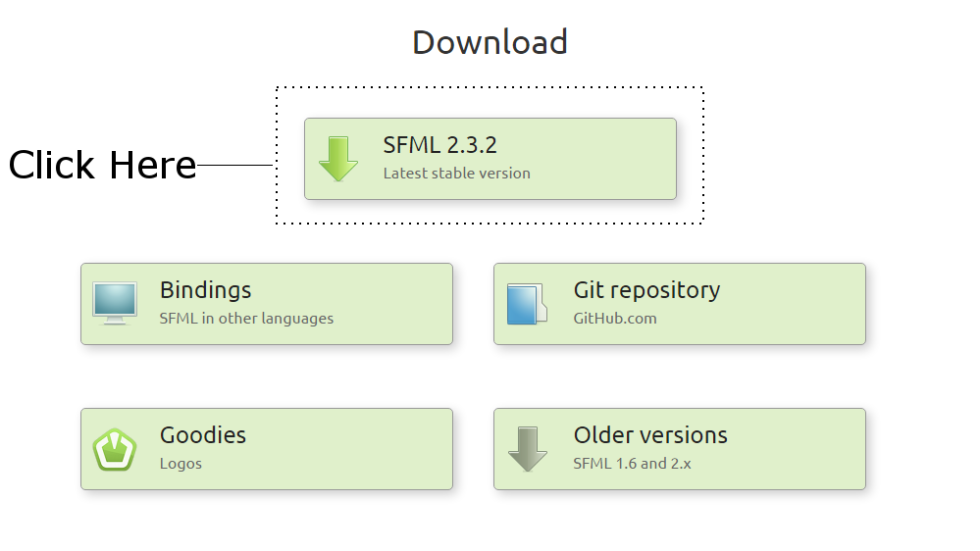
Task: Click the SFML 1.6 and 2.x subtitle
Action: pyautogui.click(x=632, y=464)
